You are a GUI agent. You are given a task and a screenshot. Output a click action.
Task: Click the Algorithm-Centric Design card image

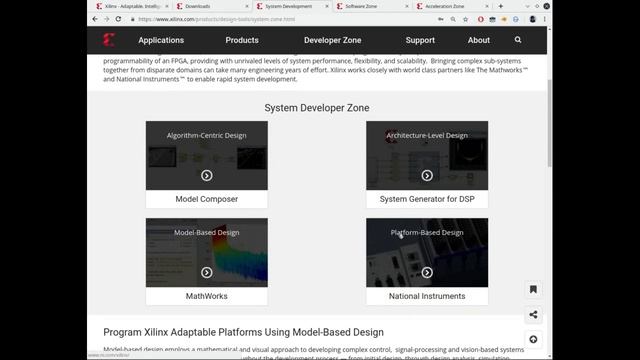tap(207, 155)
